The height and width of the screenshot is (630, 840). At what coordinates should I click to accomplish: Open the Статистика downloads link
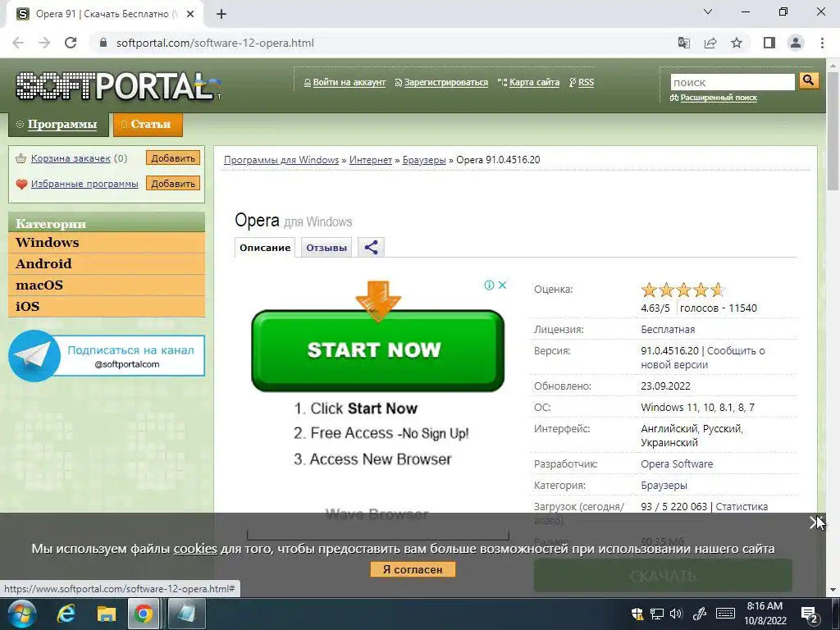click(742, 507)
